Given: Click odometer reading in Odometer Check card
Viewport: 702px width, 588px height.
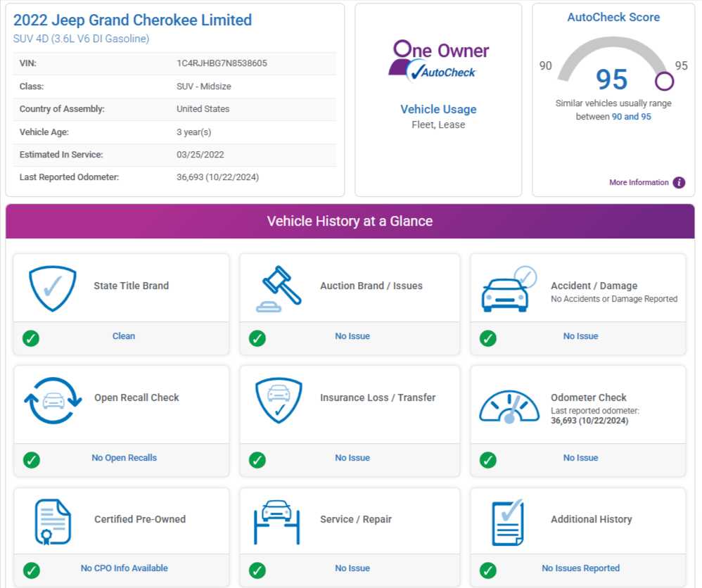Looking at the screenshot, I should pos(589,421).
